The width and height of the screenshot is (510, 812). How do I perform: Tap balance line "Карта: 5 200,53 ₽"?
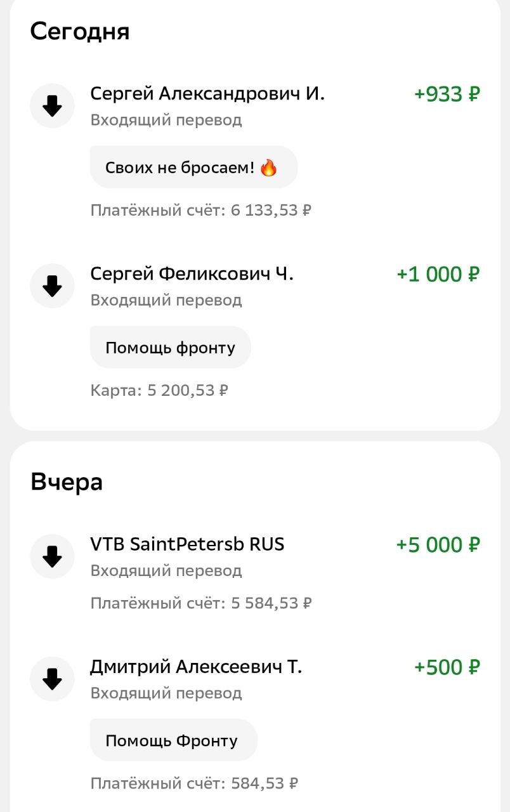(159, 390)
